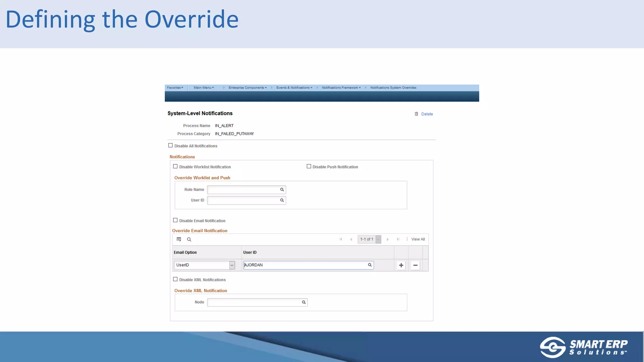Remove the AJORDAN email override row

coord(415,266)
